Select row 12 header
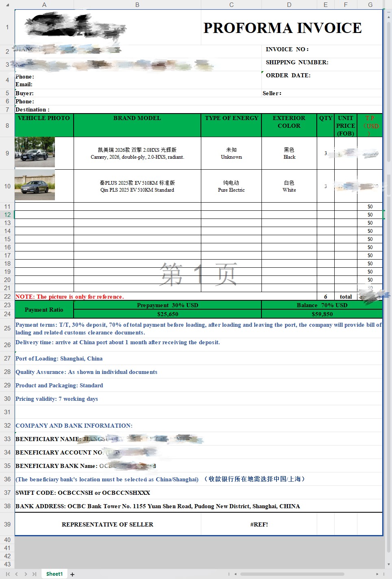Image resolution: width=392 pixels, height=579 pixels. (7, 214)
